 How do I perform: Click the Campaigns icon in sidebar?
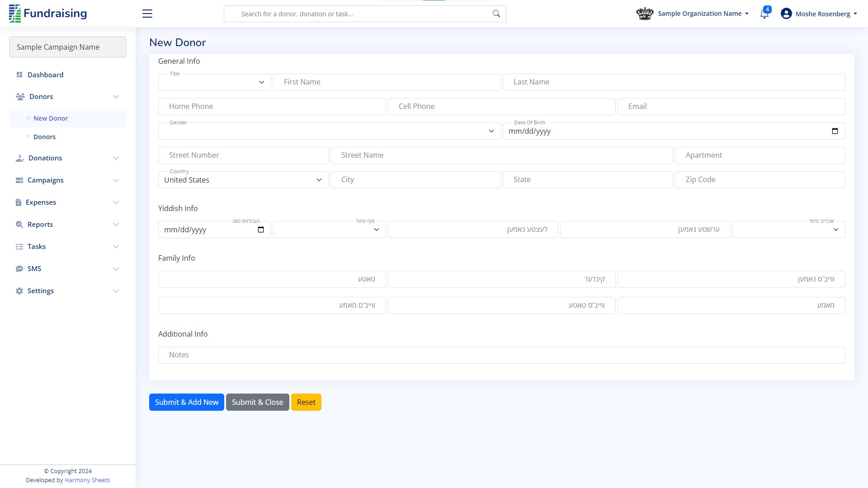(x=19, y=180)
